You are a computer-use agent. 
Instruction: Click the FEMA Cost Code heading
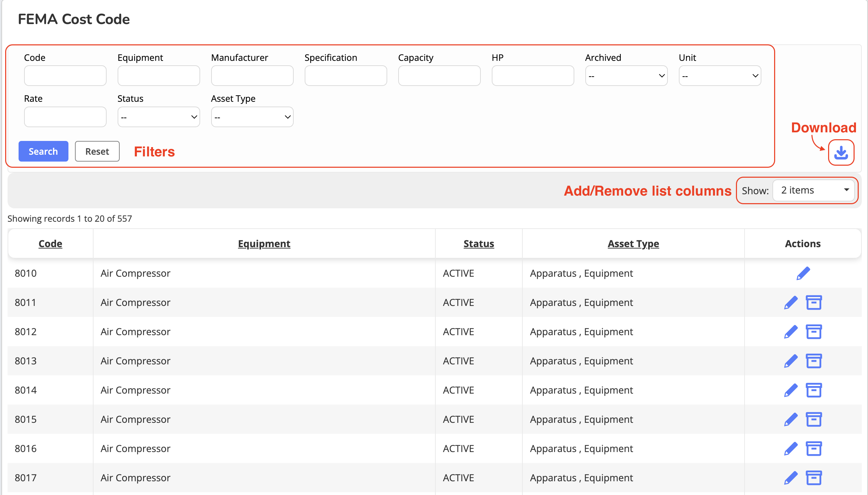click(74, 19)
